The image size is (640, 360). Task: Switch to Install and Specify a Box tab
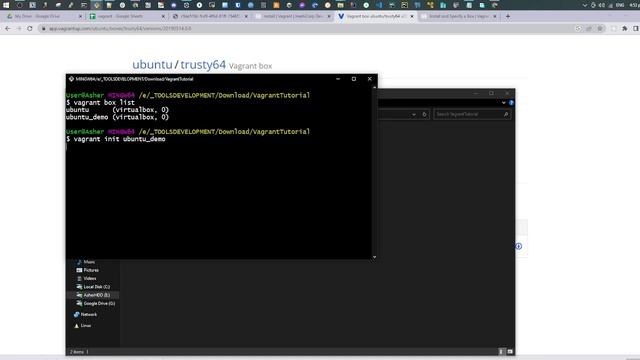click(x=458, y=16)
